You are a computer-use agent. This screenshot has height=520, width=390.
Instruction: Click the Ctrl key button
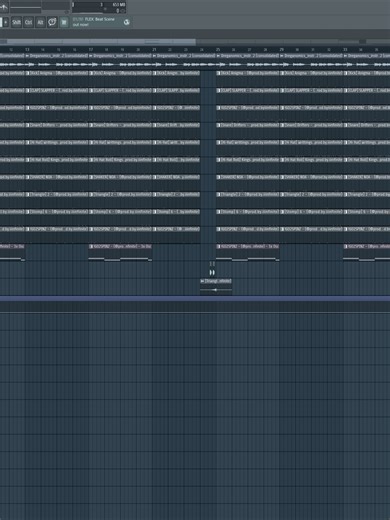pos(29,22)
